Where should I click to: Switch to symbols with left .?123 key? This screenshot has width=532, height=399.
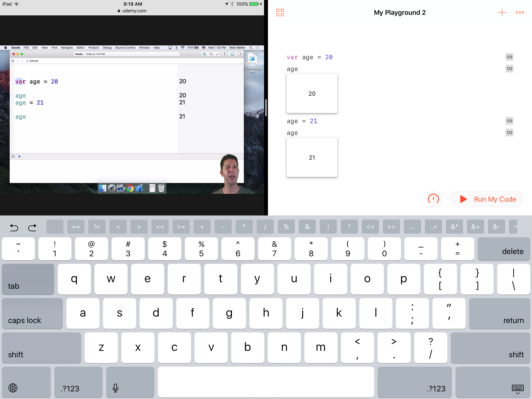[x=78, y=382]
